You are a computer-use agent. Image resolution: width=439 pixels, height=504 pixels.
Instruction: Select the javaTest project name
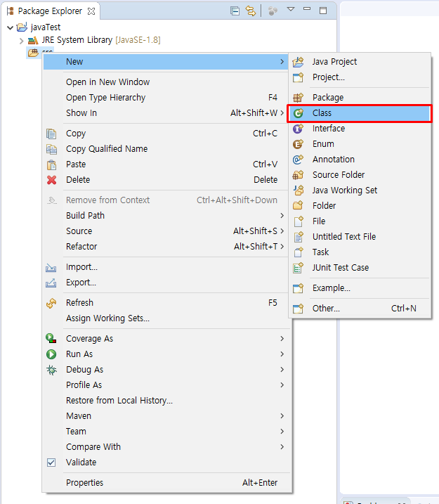(46, 27)
